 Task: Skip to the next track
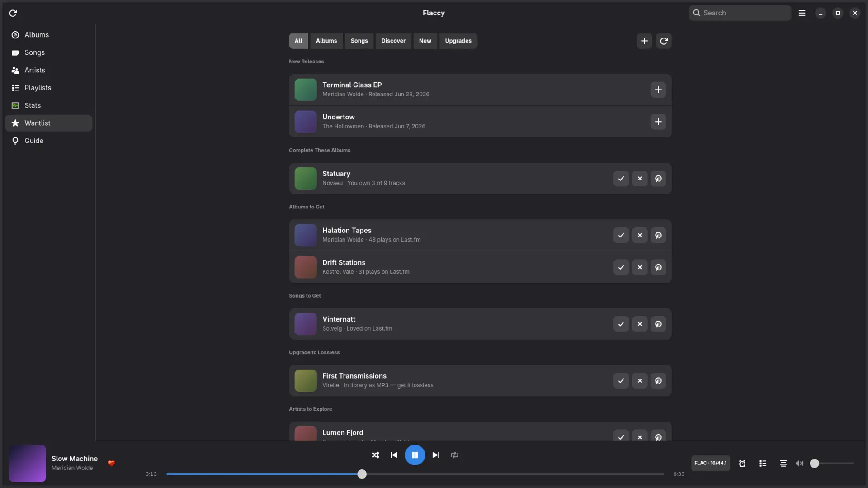(436, 455)
